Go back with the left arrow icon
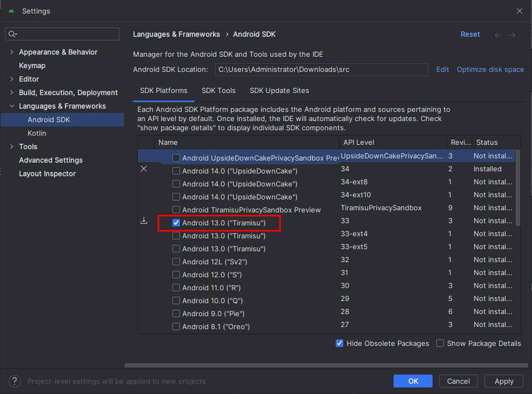532x394 pixels. [x=498, y=35]
